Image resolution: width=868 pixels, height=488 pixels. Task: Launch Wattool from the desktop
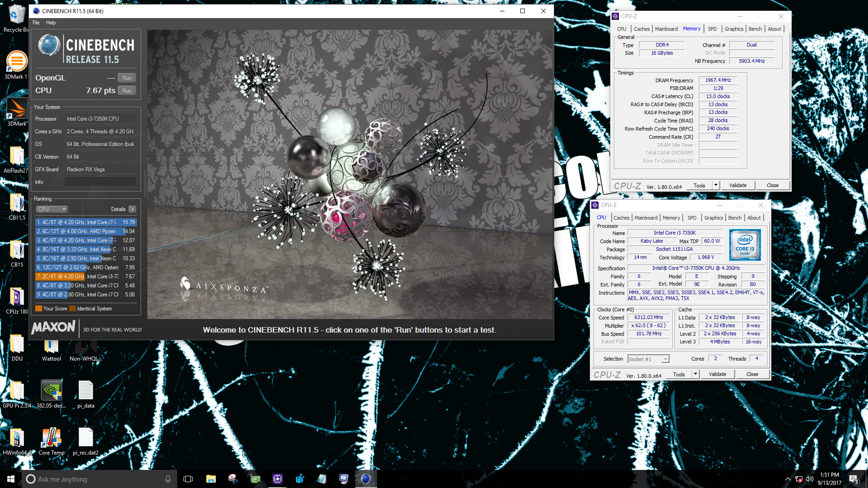51,349
